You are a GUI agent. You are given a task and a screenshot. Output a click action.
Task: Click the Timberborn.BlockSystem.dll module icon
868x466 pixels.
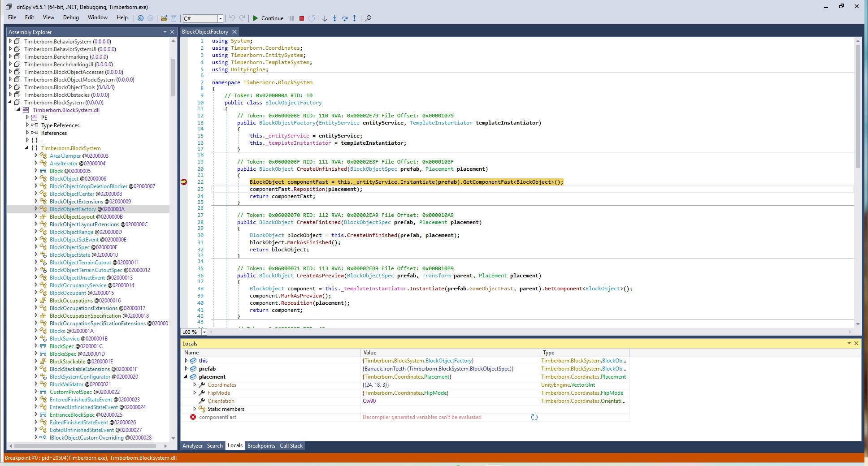(x=26, y=110)
